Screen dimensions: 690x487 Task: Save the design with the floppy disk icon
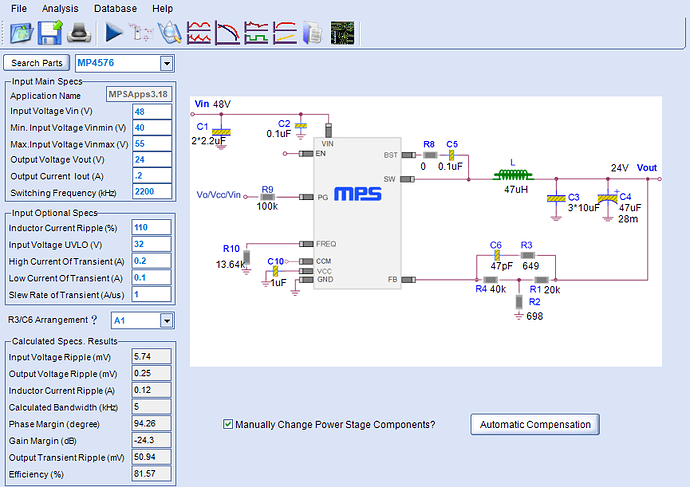tap(50, 33)
